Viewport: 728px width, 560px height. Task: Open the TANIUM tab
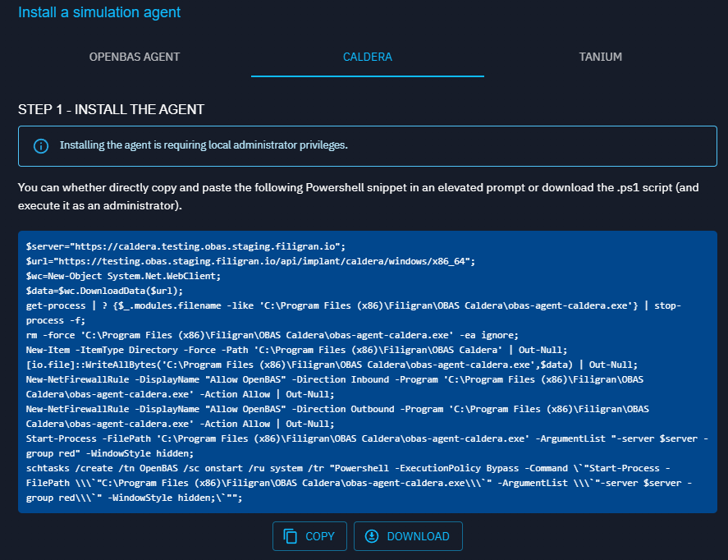(x=600, y=57)
